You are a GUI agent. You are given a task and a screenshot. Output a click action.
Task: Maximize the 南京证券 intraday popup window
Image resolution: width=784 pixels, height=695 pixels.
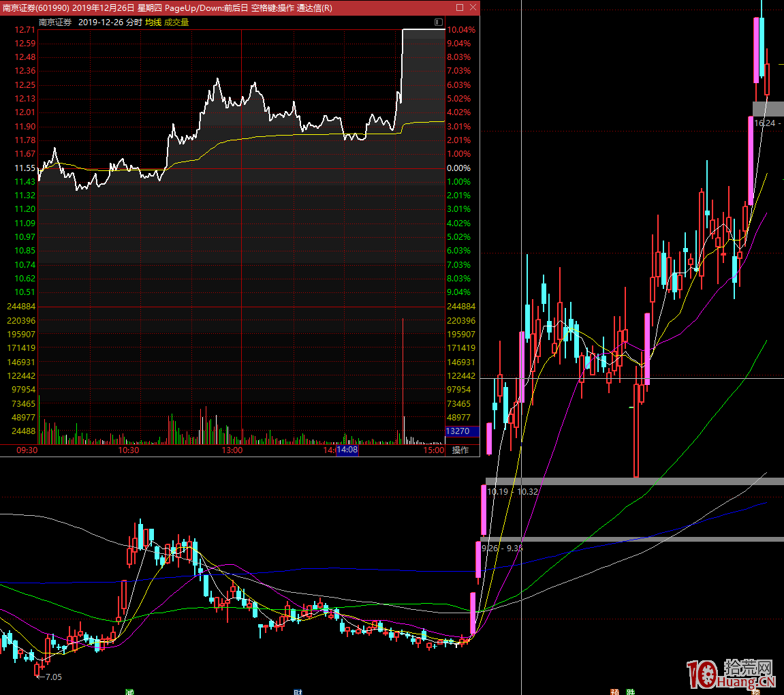point(459,7)
